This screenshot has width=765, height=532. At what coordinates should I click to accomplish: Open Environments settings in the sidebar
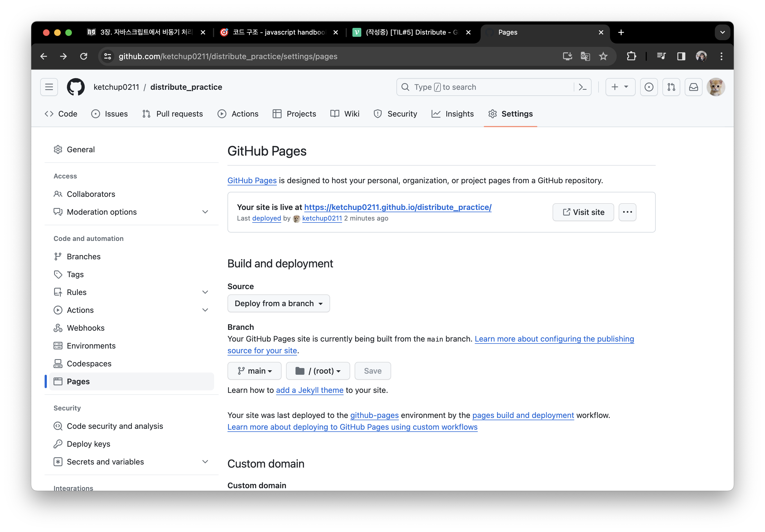tap(131, 346)
